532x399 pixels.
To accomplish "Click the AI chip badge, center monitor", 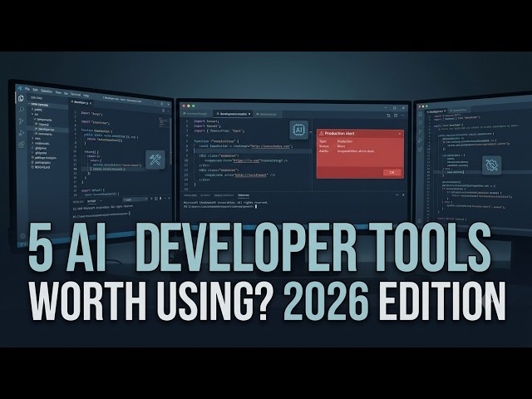I will (x=299, y=130).
